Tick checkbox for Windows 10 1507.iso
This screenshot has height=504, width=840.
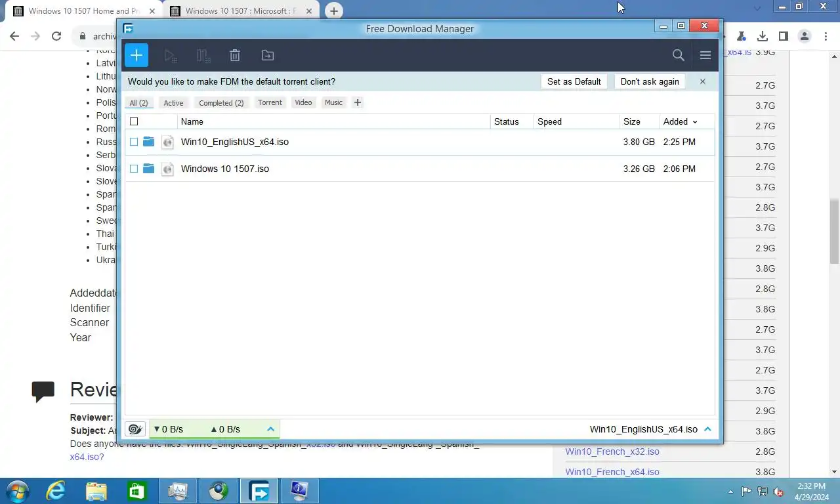pyautogui.click(x=134, y=169)
